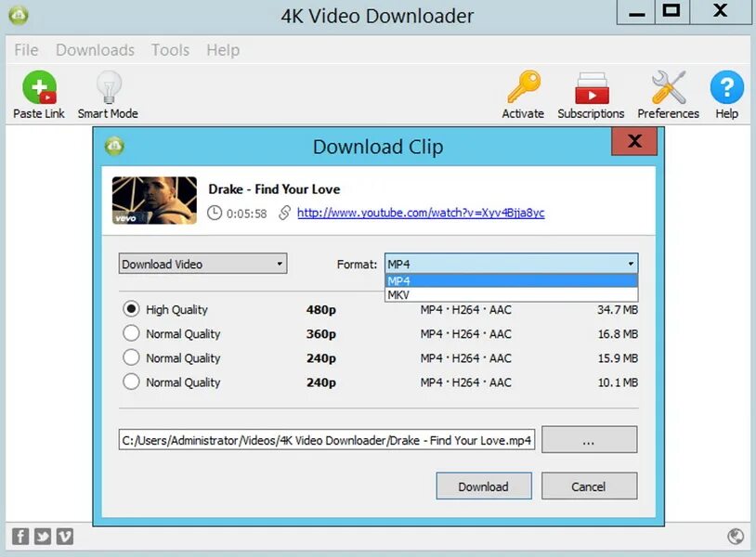Open the YouTube video URL link

[421, 213]
